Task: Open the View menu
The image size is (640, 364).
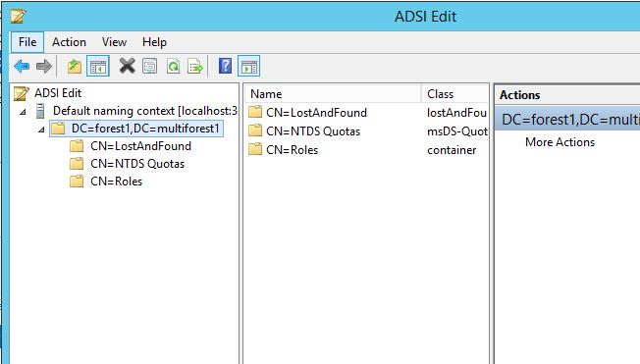Action: (114, 42)
